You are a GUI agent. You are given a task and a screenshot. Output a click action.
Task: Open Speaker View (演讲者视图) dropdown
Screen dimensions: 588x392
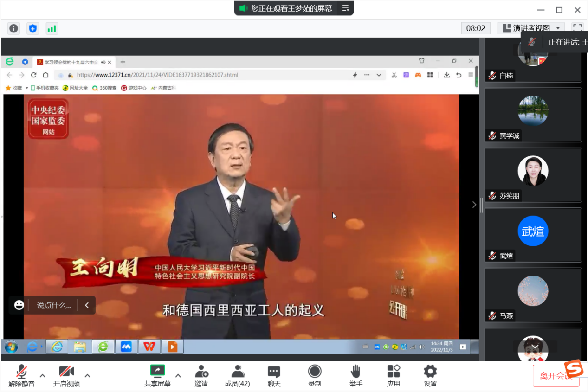click(531, 28)
